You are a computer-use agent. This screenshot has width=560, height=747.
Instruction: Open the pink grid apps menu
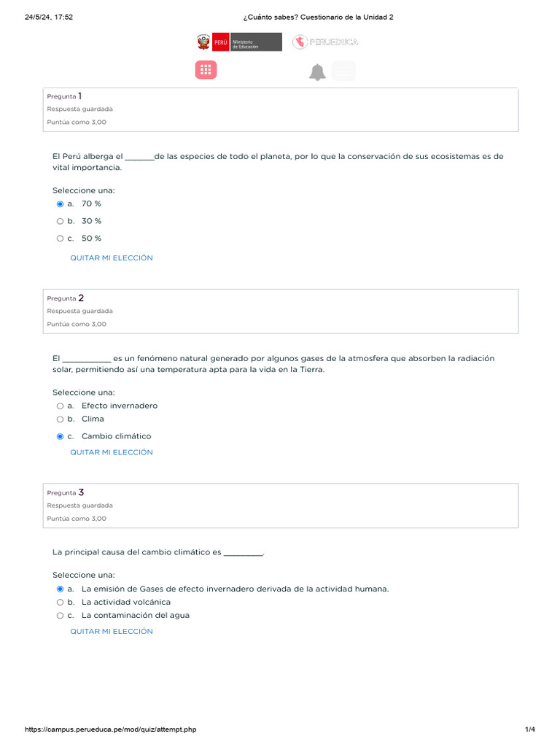[x=206, y=70]
